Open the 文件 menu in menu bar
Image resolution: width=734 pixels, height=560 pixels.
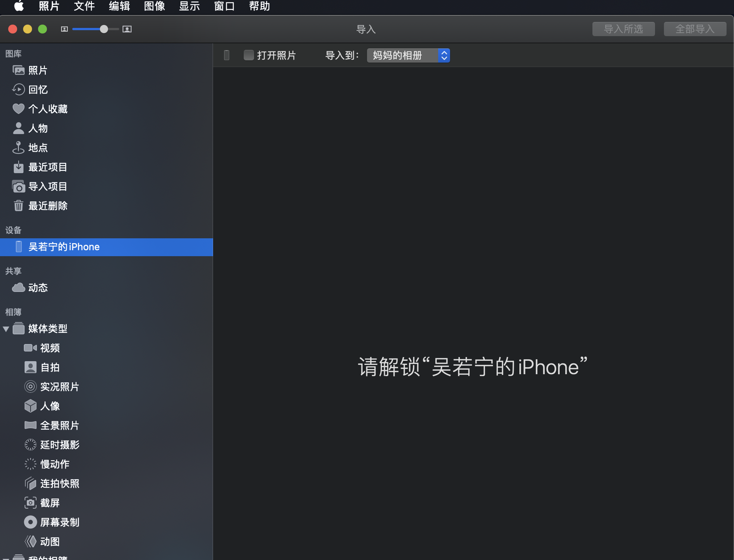(84, 6)
